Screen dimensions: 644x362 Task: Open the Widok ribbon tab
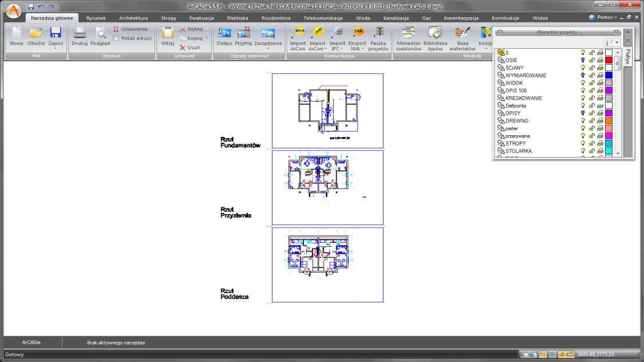click(540, 18)
